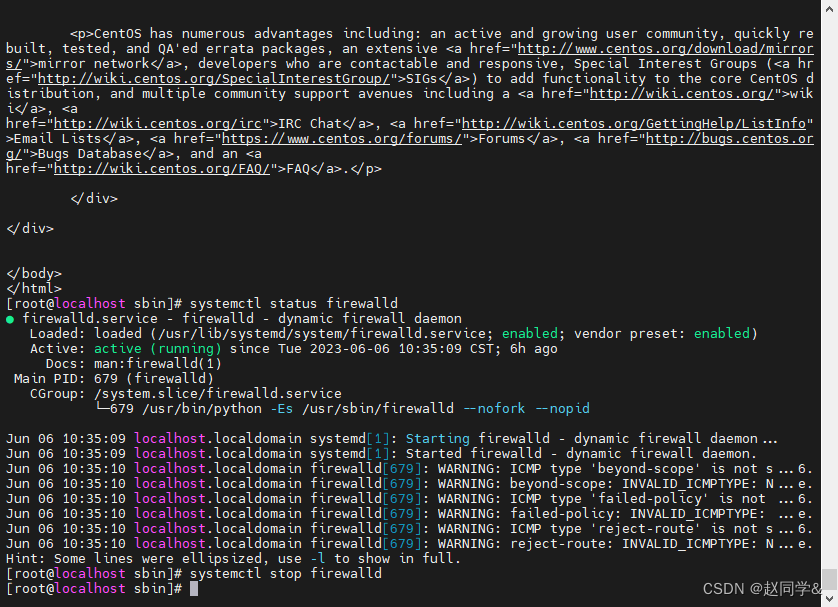Click the vertical scrollbar thumb

tap(829, 579)
